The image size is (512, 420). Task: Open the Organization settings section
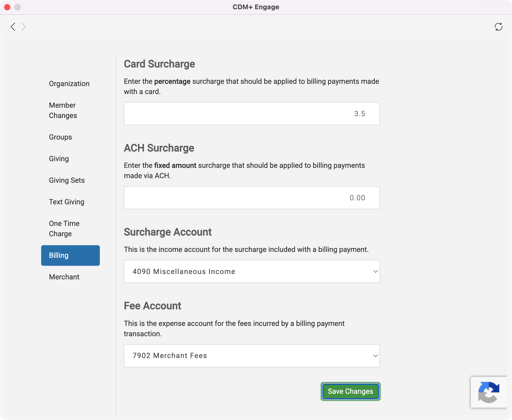coord(69,84)
